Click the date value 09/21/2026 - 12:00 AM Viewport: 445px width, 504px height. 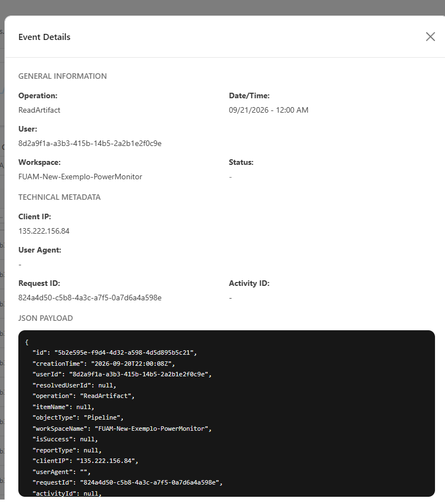[268, 110]
